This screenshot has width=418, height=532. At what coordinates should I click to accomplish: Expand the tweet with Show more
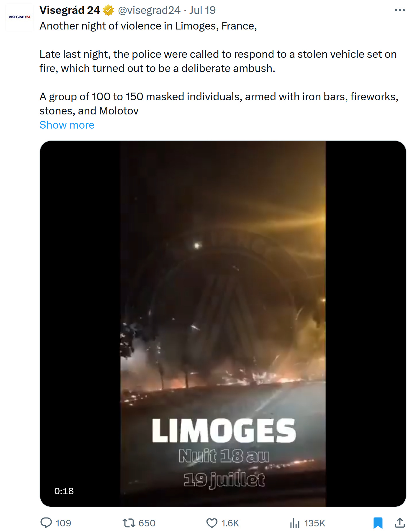(x=67, y=125)
